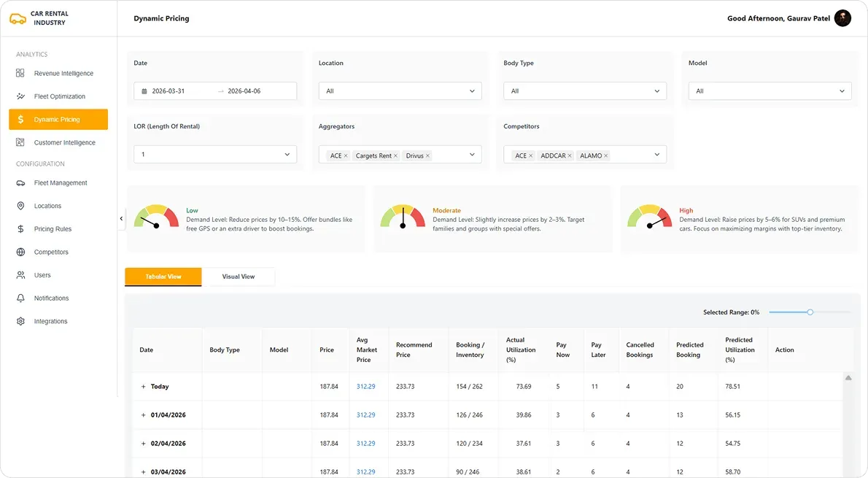
Task: Open the Location dropdown
Action: [x=400, y=91]
